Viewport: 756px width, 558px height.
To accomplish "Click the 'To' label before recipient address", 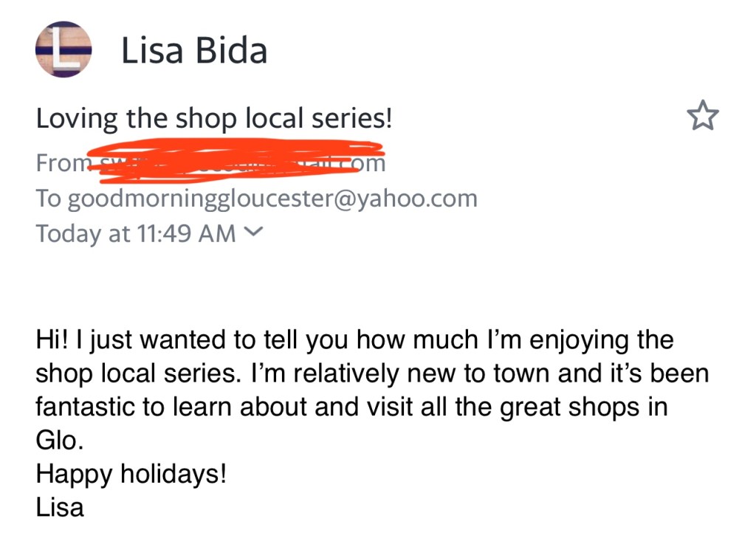I will [49, 198].
